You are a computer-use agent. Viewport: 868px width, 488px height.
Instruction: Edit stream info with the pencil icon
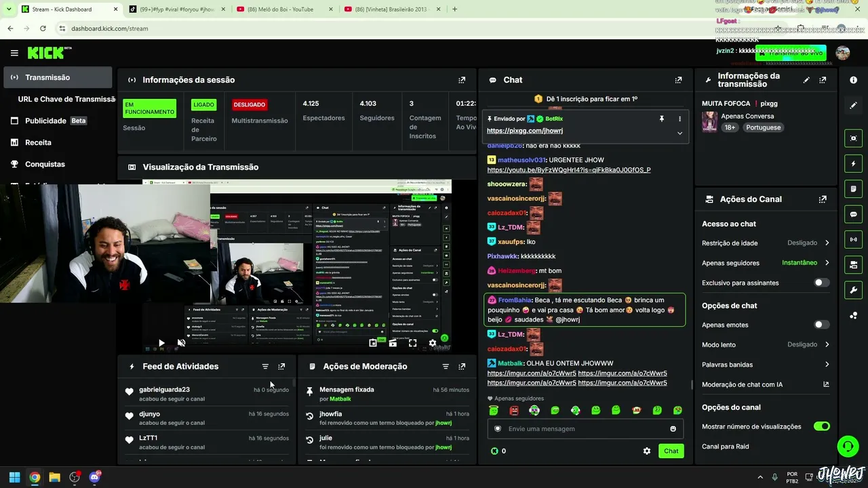coord(806,80)
